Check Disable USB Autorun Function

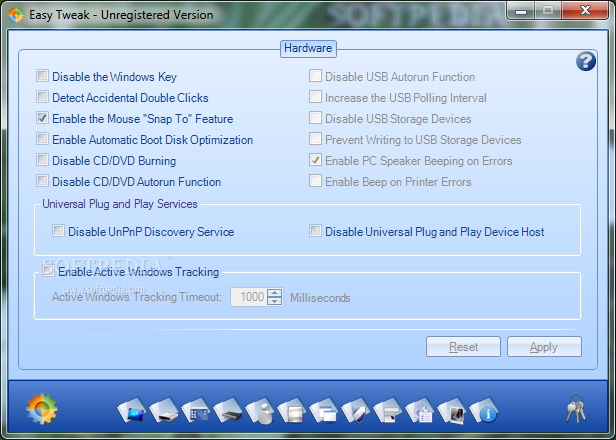pyautogui.click(x=315, y=75)
